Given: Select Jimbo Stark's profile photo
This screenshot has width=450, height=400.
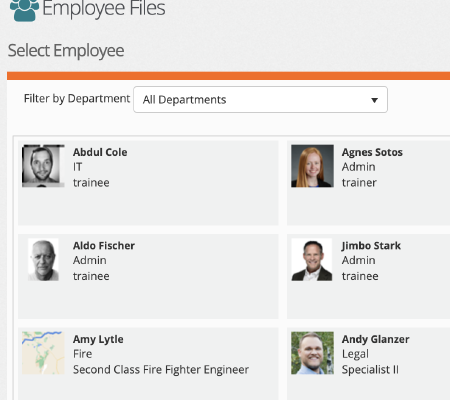Looking at the screenshot, I should pos(312,260).
